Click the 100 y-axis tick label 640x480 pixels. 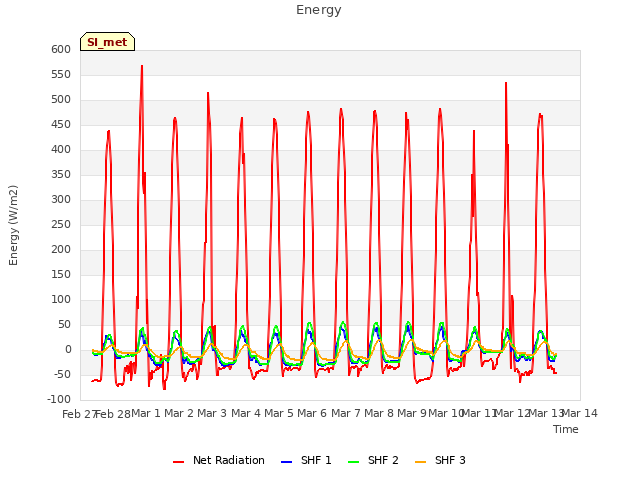coord(61,300)
